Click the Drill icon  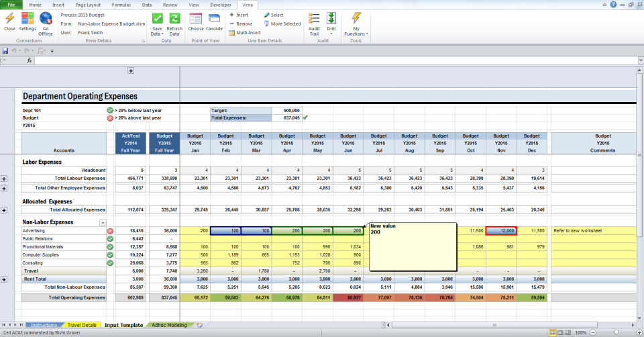tap(331, 19)
